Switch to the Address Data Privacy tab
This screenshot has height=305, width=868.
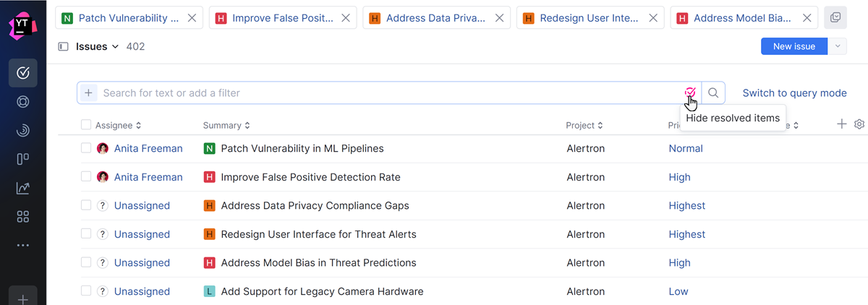coord(435,18)
